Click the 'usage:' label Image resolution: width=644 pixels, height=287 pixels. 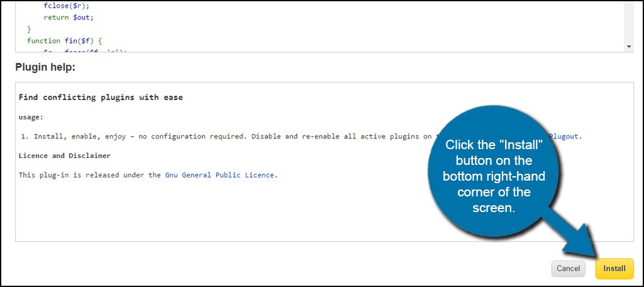click(31, 116)
